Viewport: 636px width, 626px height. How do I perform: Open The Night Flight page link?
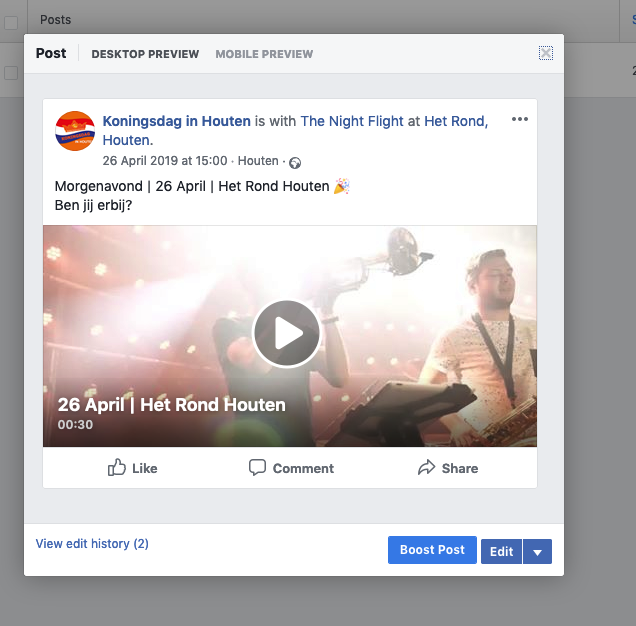click(x=352, y=121)
